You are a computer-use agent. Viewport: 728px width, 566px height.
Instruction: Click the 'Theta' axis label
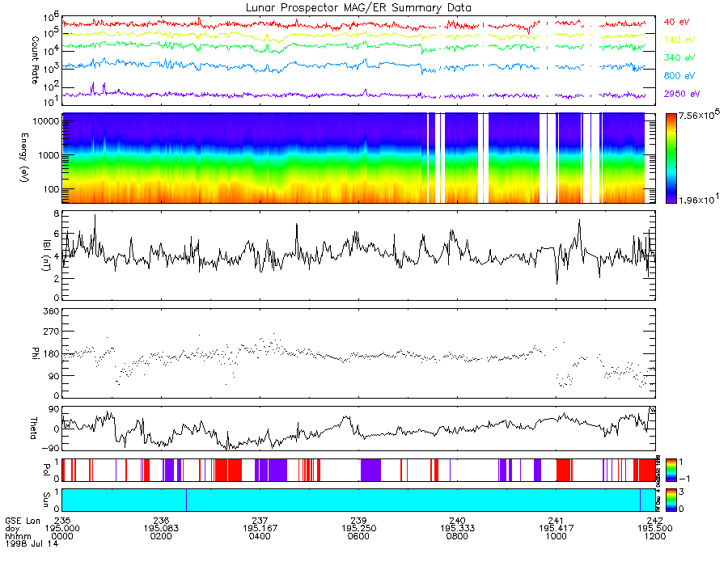tap(34, 428)
